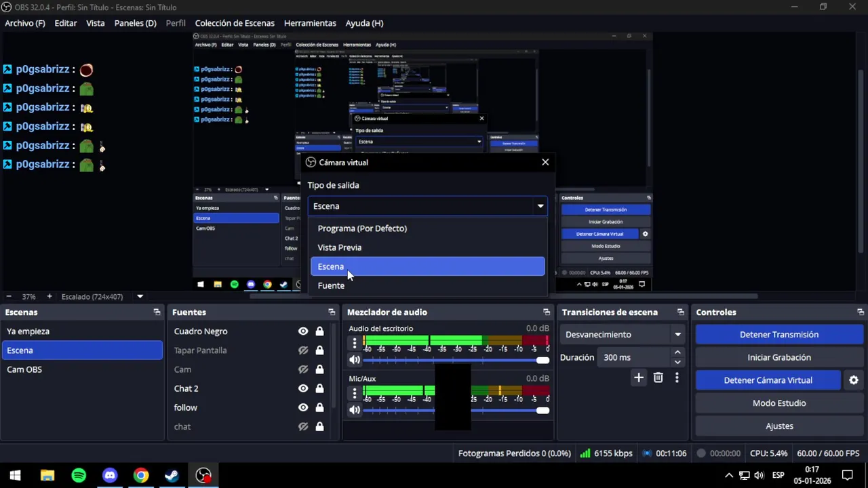Toggle lock on chat source
Viewport: 868px width, 488px height.
319,426
